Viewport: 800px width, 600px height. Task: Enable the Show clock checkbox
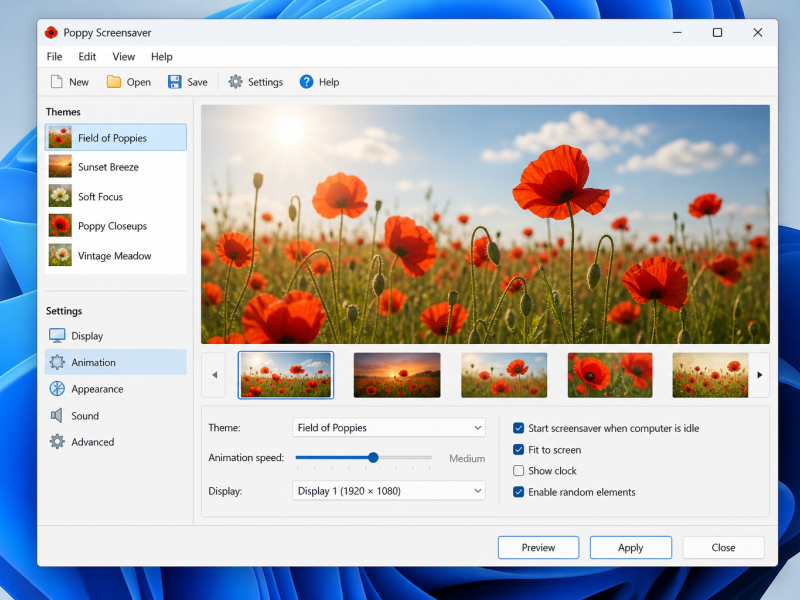518,470
